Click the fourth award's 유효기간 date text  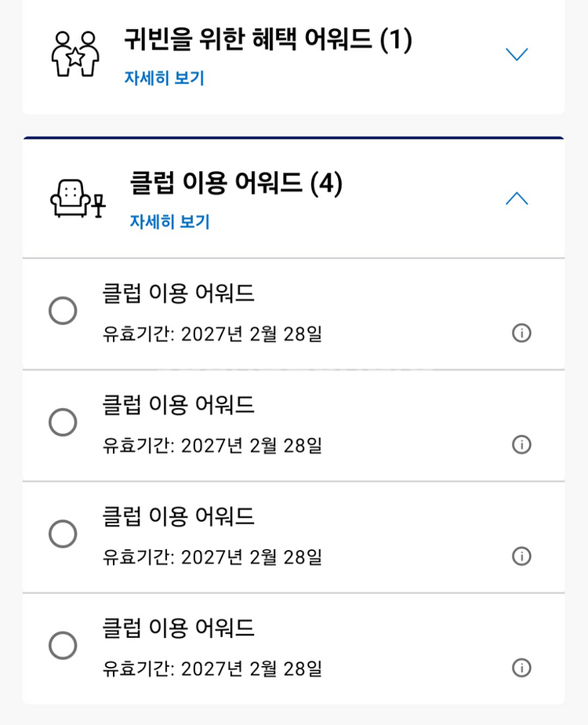pos(212,669)
